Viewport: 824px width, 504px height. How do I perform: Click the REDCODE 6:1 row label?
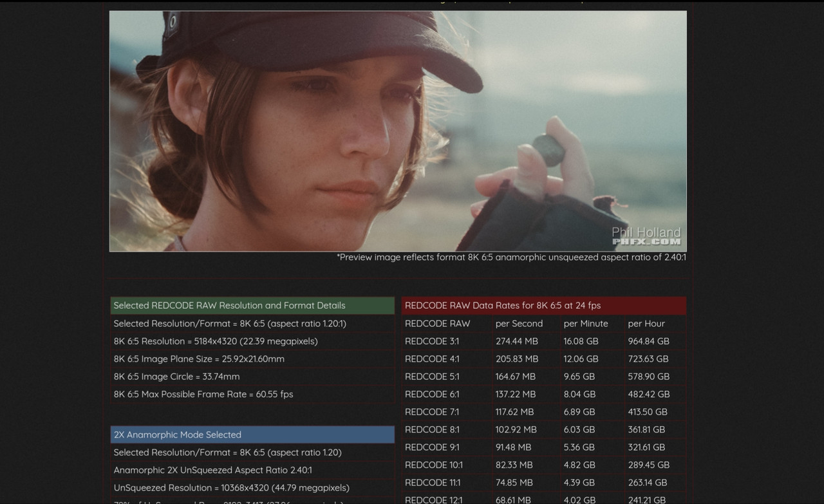(x=432, y=394)
